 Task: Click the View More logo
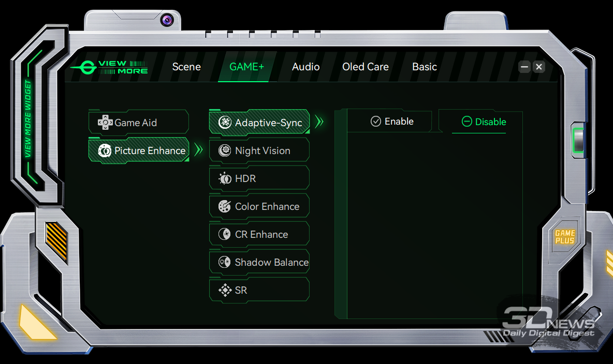(110, 67)
